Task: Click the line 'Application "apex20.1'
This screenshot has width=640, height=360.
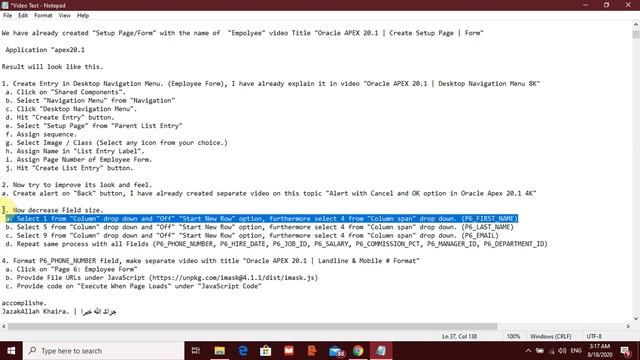Action: (45, 50)
